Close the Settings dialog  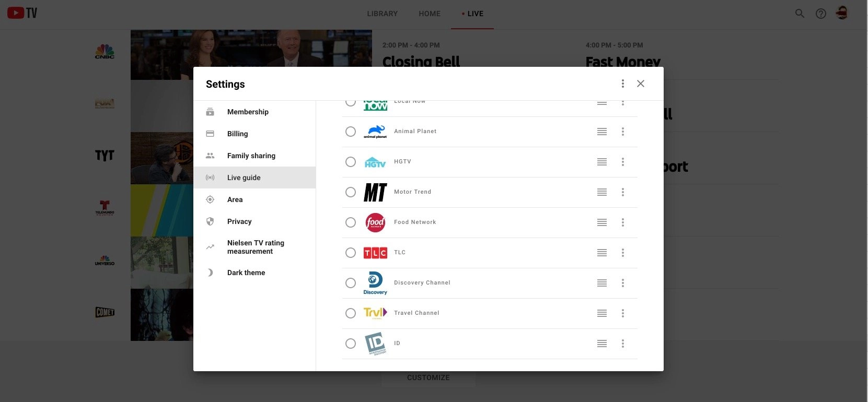pos(641,84)
